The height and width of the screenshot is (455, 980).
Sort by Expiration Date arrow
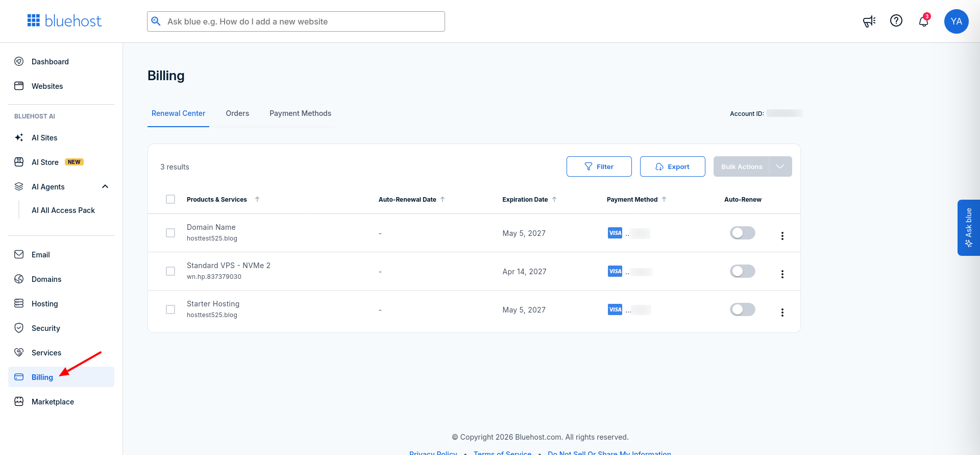[x=554, y=199]
